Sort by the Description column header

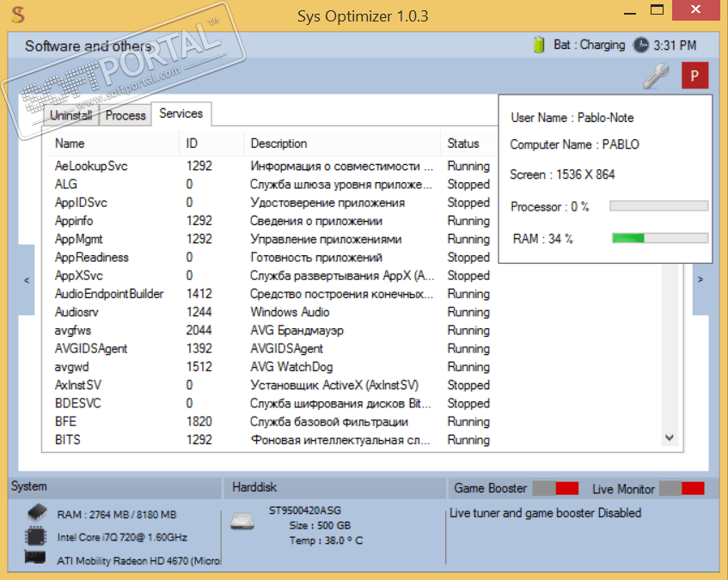point(342,143)
